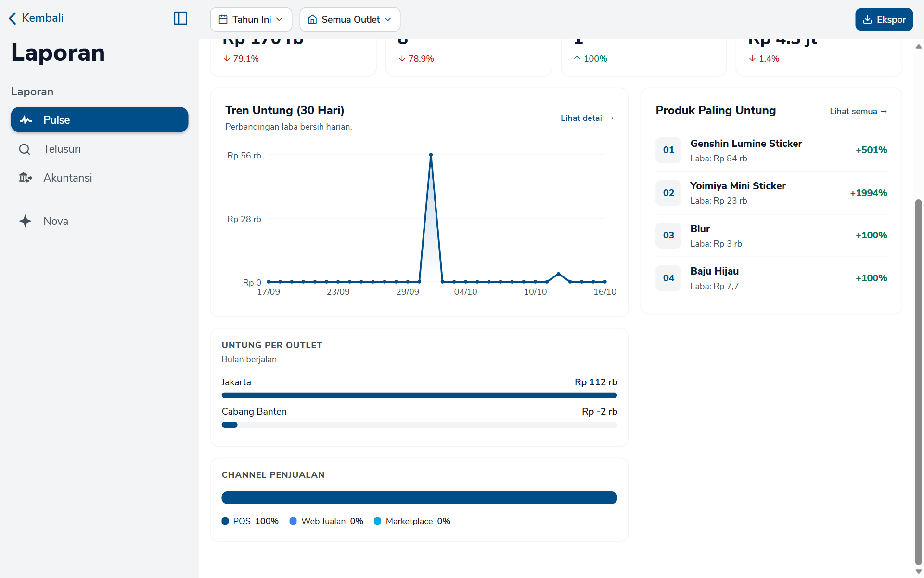Image resolution: width=924 pixels, height=578 pixels.
Task: Click the POS legend color dot
Action: 225,521
